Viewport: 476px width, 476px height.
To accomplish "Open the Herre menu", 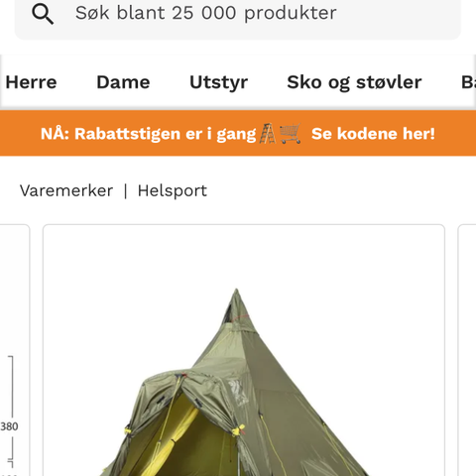I will [x=31, y=82].
